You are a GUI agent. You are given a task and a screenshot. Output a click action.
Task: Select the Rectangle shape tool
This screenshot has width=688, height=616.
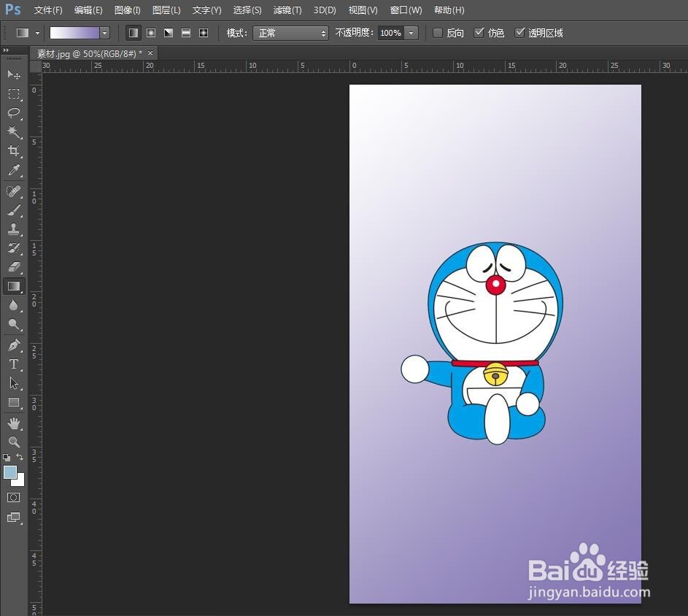(14, 402)
